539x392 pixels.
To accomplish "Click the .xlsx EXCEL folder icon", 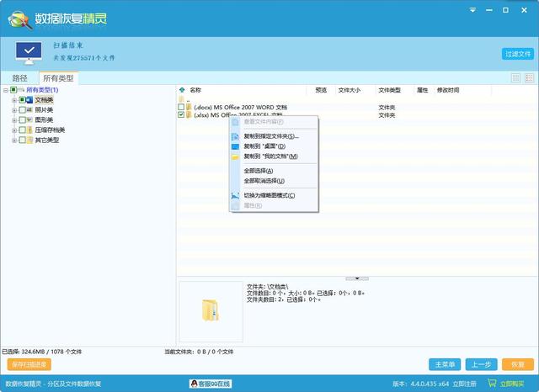I will point(189,115).
